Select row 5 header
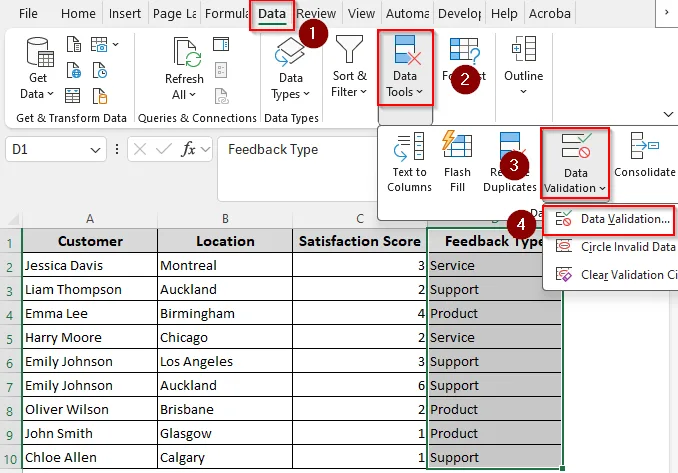The height and width of the screenshot is (473, 678). [x=10, y=338]
